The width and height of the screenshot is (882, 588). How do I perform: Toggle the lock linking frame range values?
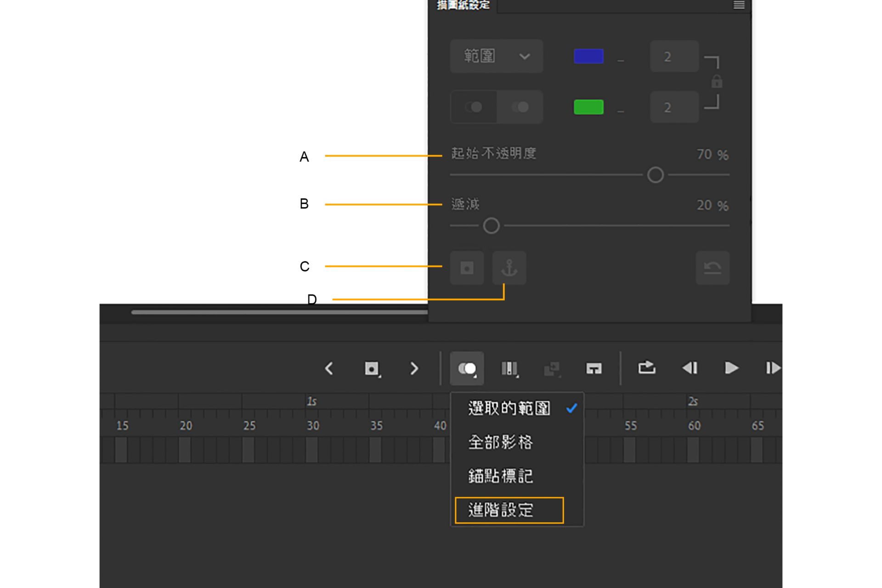(717, 82)
